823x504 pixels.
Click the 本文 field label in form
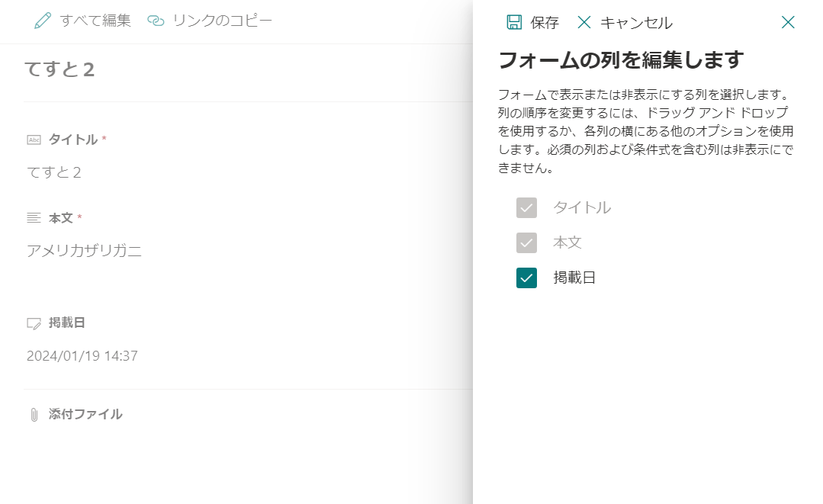click(x=60, y=217)
